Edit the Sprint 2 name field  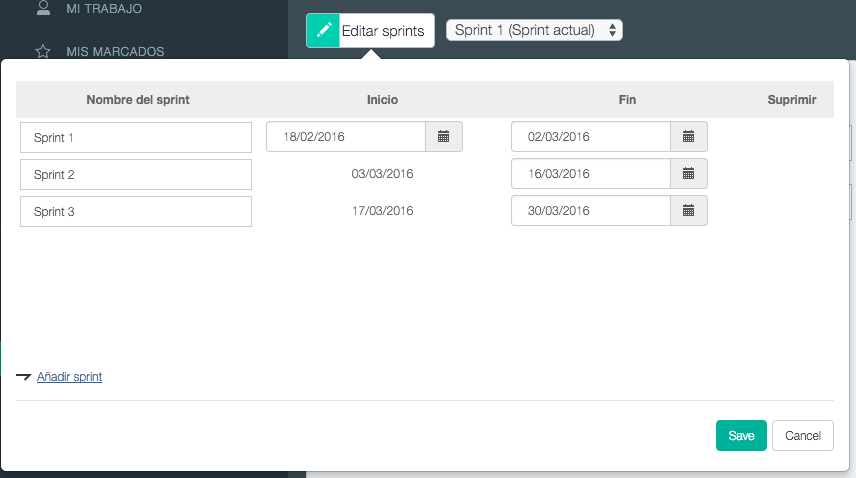(x=136, y=175)
